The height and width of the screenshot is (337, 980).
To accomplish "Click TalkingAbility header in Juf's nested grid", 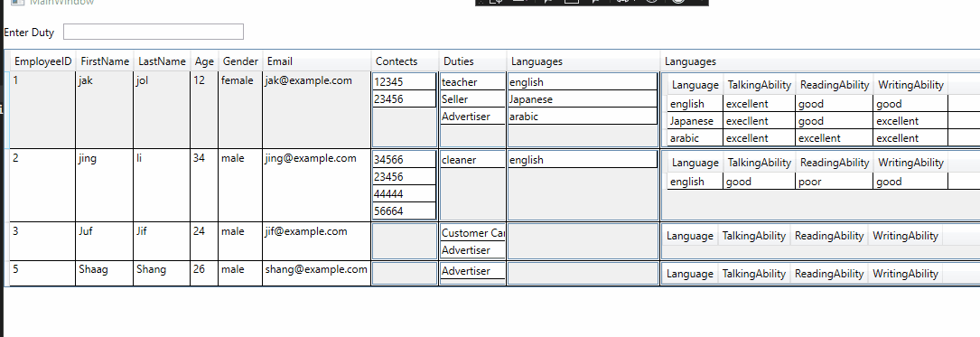I will coord(754,236).
